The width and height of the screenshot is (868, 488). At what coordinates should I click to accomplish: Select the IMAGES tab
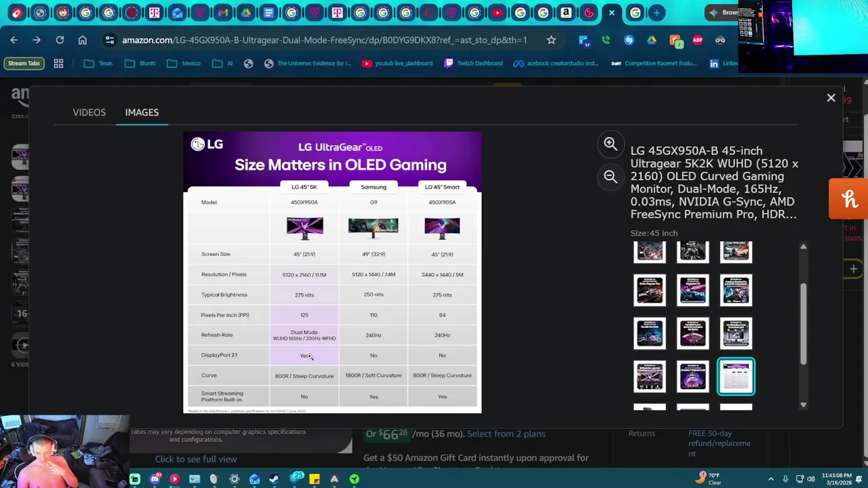(x=142, y=113)
